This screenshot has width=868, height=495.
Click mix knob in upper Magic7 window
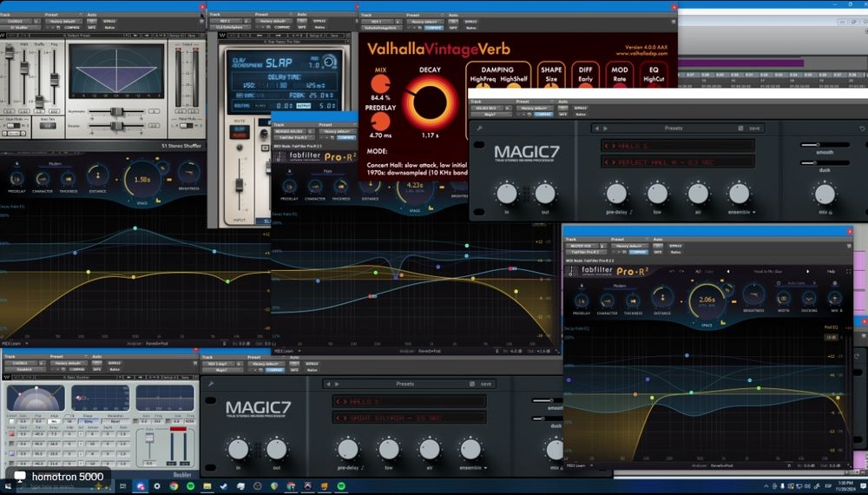[825, 194]
